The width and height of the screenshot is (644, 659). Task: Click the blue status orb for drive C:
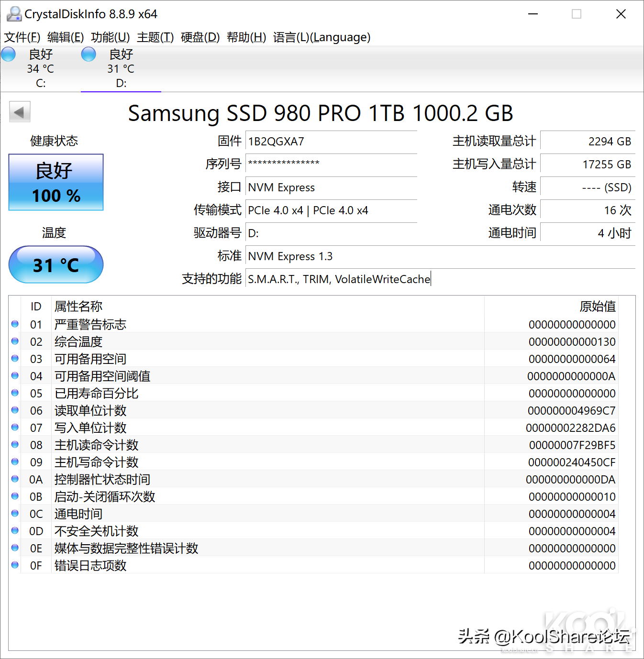pos(8,54)
